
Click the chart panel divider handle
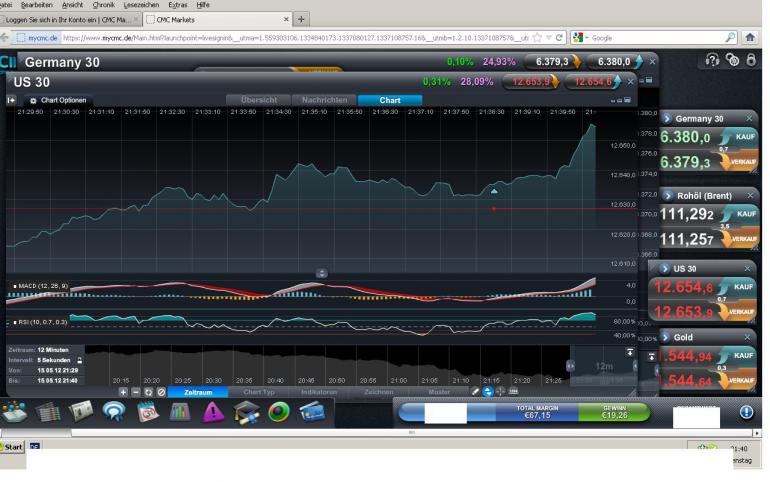[322, 273]
